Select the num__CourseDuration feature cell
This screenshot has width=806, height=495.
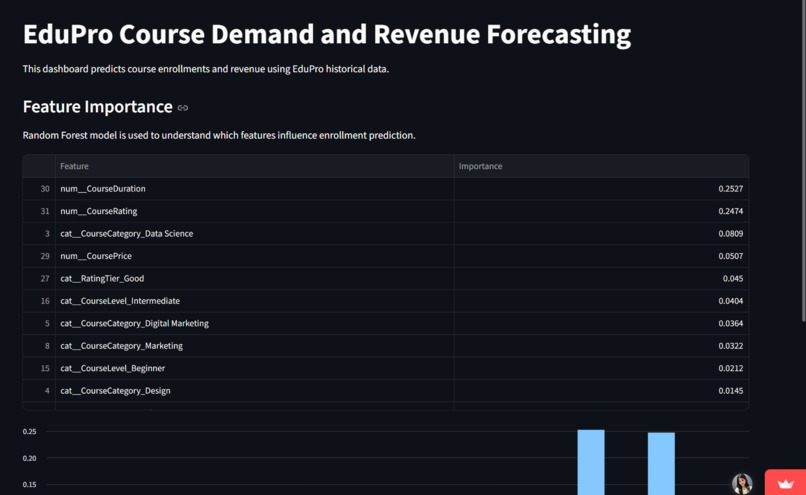pyautogui.click(x=254, y=189)
